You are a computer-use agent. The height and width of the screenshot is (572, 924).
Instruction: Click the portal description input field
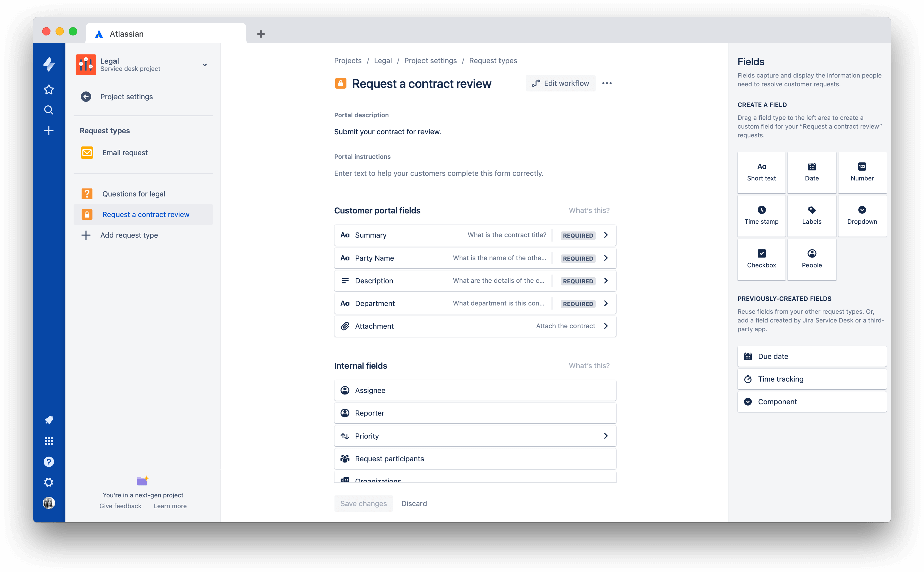pos(388,131)
